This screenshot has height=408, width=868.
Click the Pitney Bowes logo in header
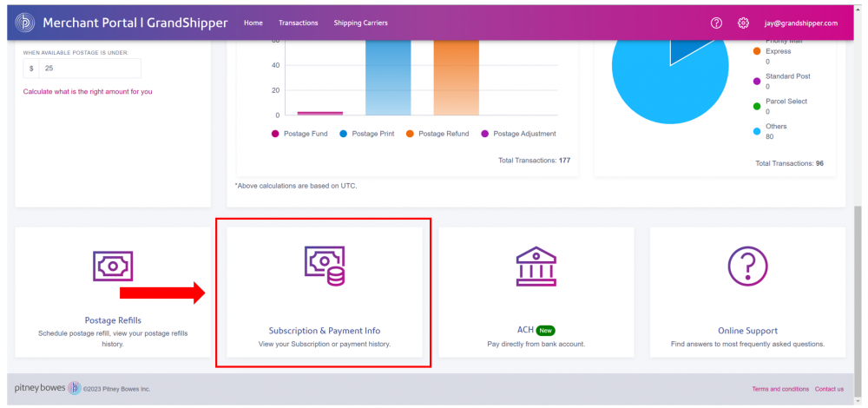pyautogui.click(x=24, y=23)
